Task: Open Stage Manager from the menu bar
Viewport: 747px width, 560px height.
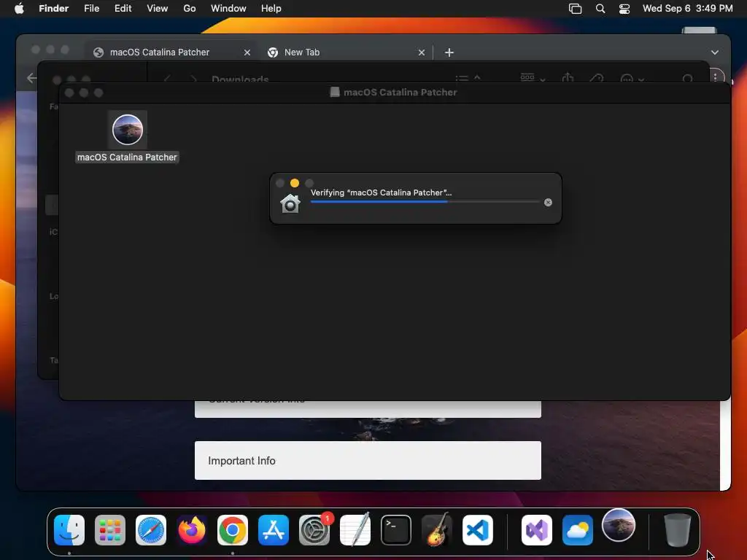Action: [575, 9]
